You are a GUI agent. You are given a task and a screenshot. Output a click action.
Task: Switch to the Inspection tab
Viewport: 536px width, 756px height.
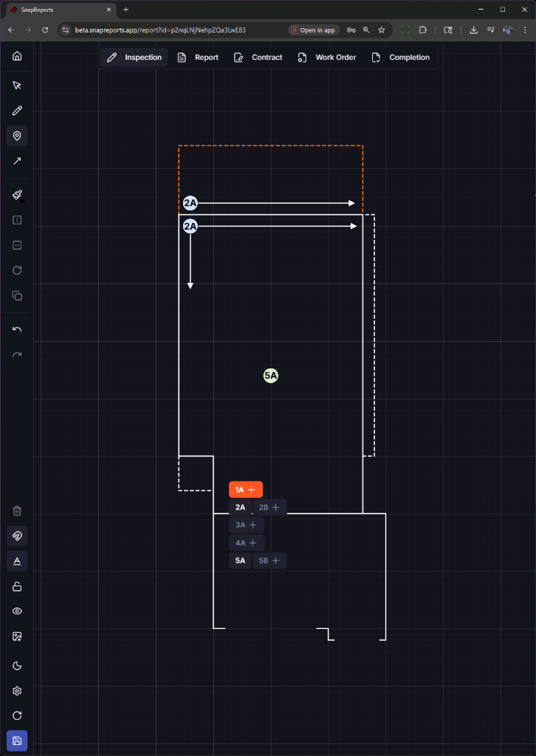tap(134, 58)
